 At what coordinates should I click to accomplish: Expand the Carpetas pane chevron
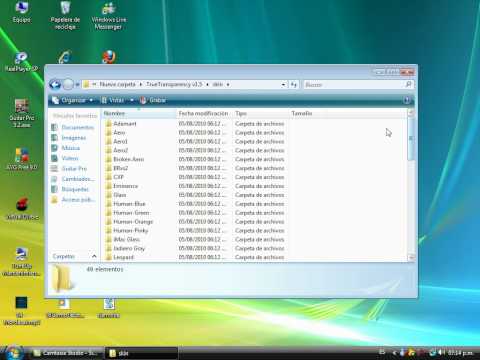(94, 256)
